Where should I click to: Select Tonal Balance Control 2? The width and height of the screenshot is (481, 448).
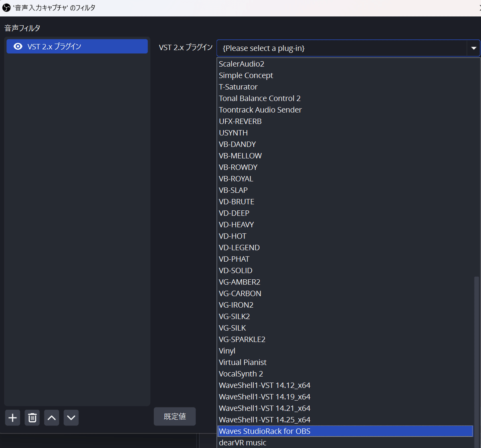(345, 98)
